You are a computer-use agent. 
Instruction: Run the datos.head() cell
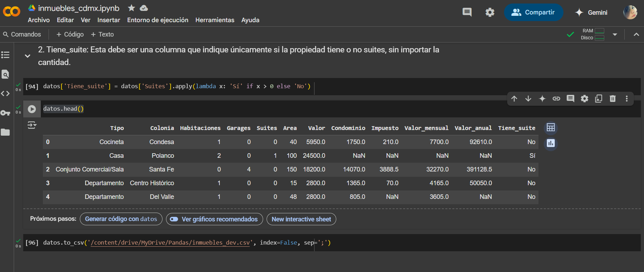[32, 109]
